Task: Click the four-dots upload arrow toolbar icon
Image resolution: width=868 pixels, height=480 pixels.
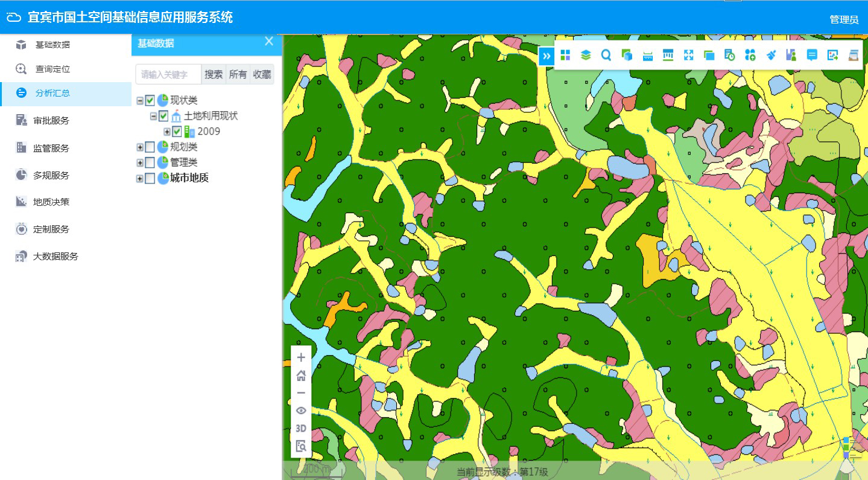Action: tap(750, 56)
